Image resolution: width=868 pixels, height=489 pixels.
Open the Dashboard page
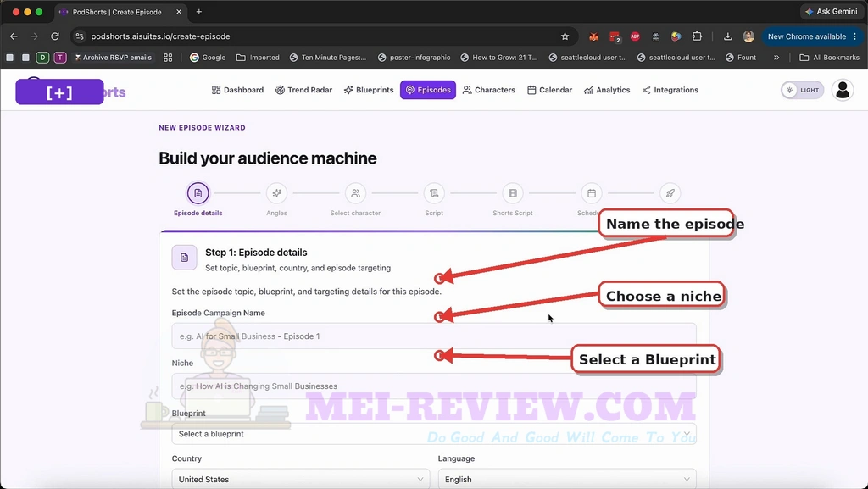[x=237, y=90]
